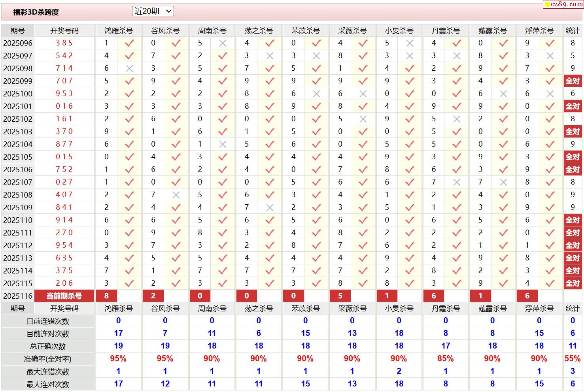This screenshot has width=584, height=392.
Task: Click the winning number 9 5 4
Action: pyautogui.click(x=64, y=245)
